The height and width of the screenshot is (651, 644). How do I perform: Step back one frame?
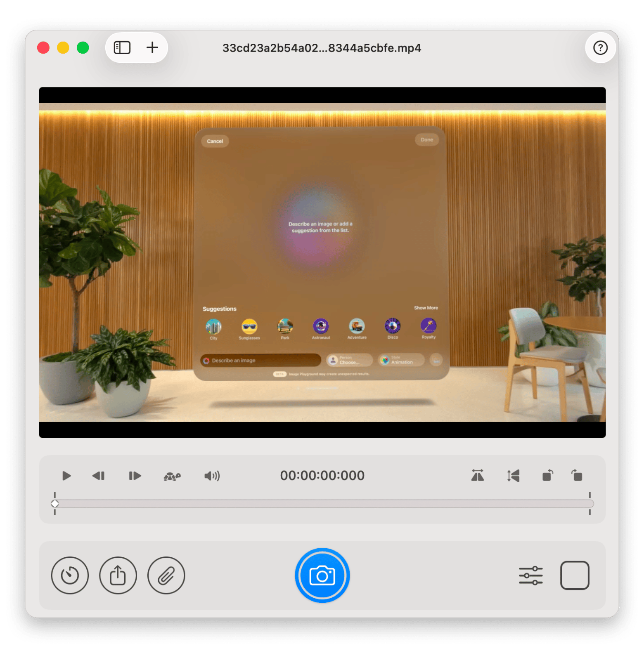[x=99, y=476]
